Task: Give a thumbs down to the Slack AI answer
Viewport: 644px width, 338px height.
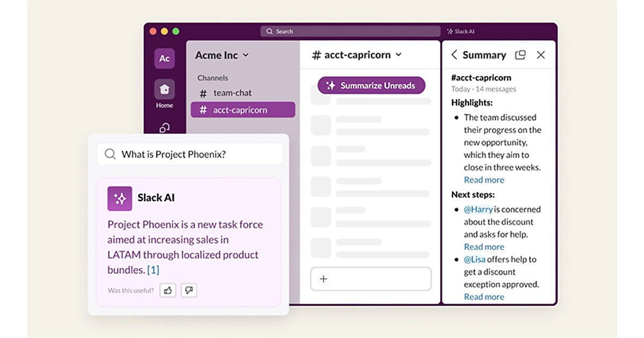Action: pyautogui.click(x=189, y=290)
